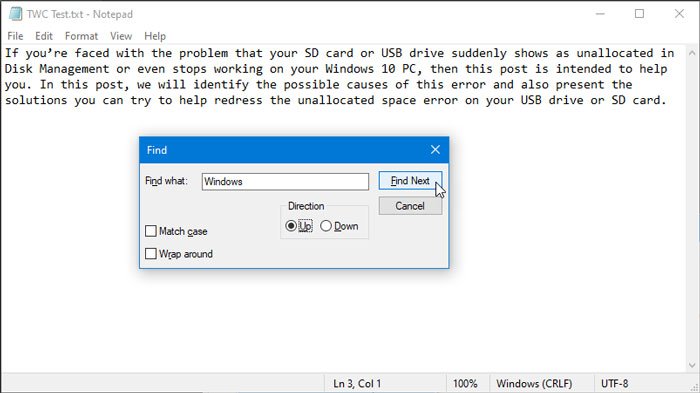Select the Up direction radio button

tap(291, 226)
